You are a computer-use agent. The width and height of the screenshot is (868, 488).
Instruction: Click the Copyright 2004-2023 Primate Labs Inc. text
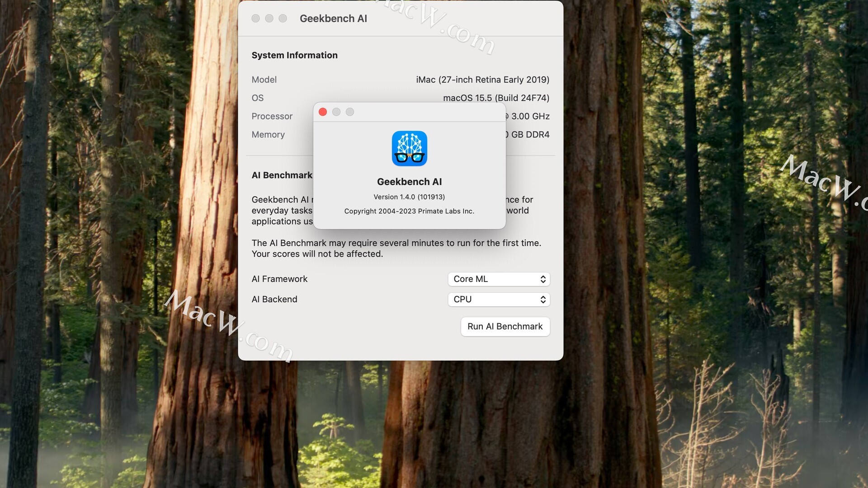[409, 211]
